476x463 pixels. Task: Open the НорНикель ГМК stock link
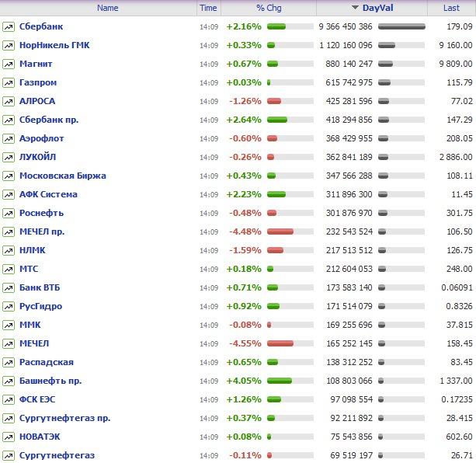[x=54, y=45]
